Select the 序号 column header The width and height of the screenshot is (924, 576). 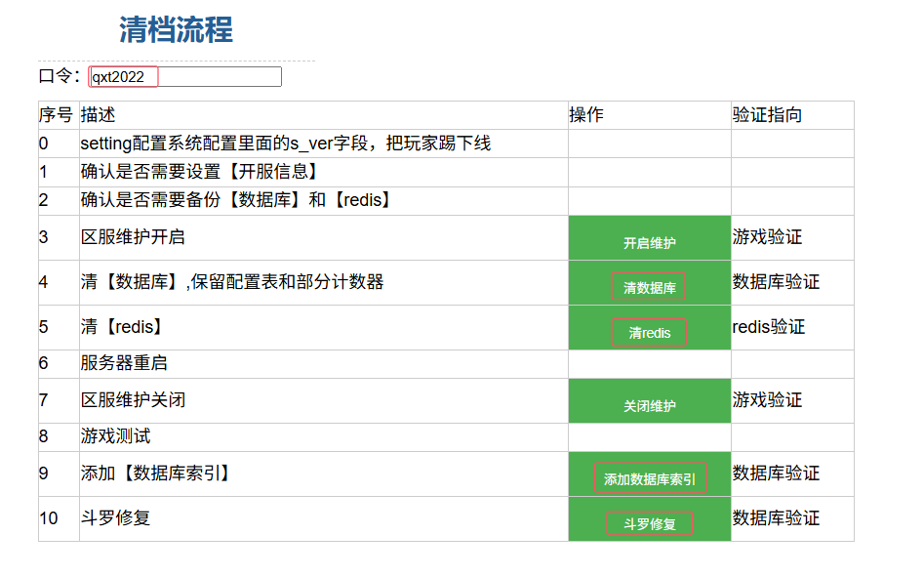point(56,115)
